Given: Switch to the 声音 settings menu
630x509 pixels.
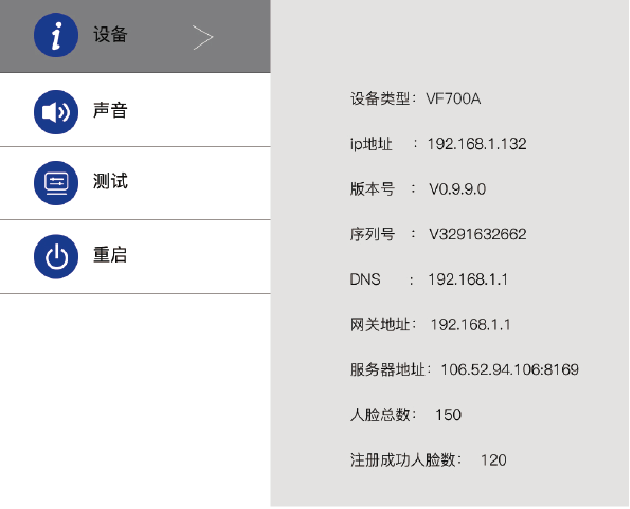Looking at the screenshot, I should point(110,111).
